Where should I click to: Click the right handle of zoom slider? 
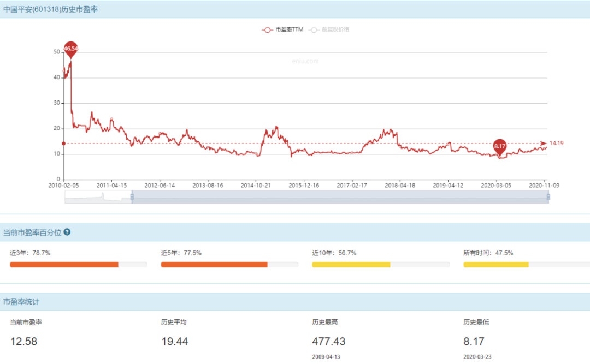(548, 196)
